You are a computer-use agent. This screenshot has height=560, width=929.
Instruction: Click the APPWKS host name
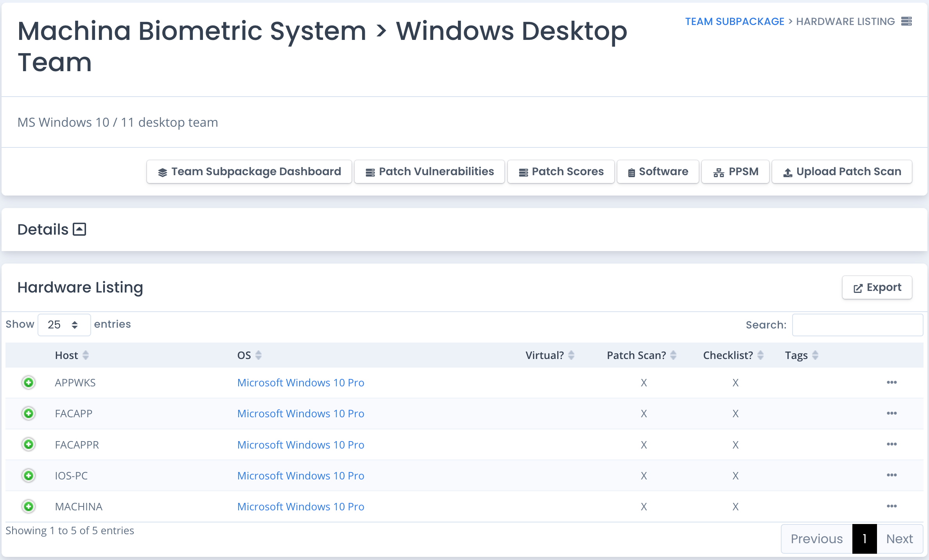coord(75,382)
